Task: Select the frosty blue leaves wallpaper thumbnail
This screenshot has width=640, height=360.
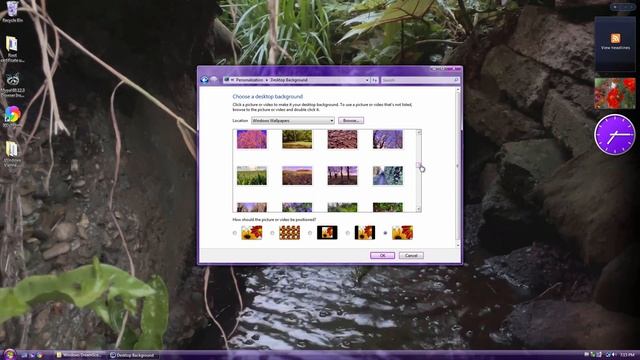Action: pyautogui.click(x=387, y=176)
